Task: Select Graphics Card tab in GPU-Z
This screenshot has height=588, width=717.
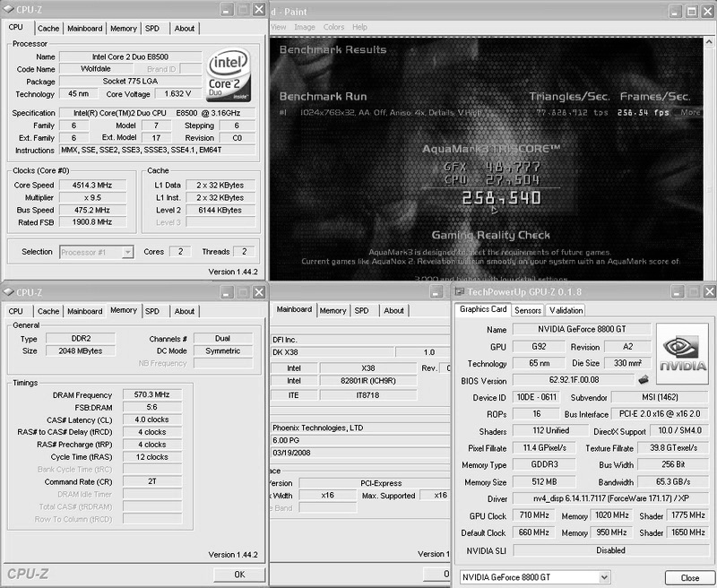Action: tap(483, 309)
